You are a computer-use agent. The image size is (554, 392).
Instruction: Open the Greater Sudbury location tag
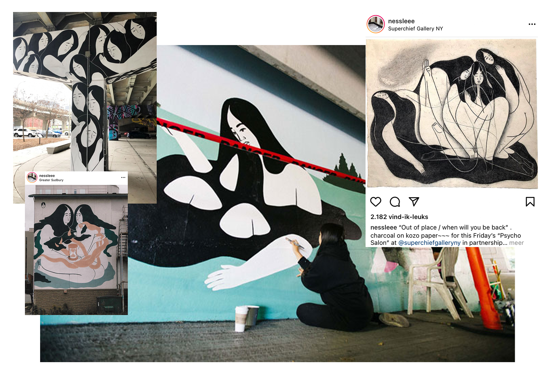click(51, 180)
